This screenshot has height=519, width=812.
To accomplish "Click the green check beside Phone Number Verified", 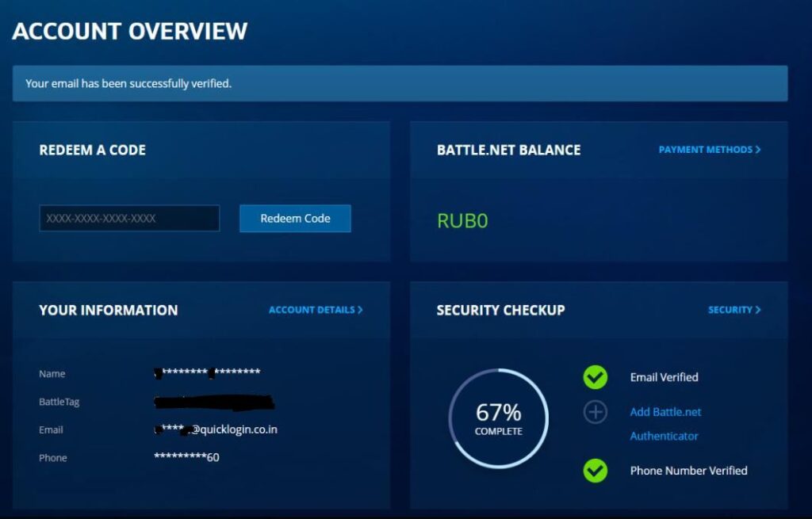I will point(596,471).
